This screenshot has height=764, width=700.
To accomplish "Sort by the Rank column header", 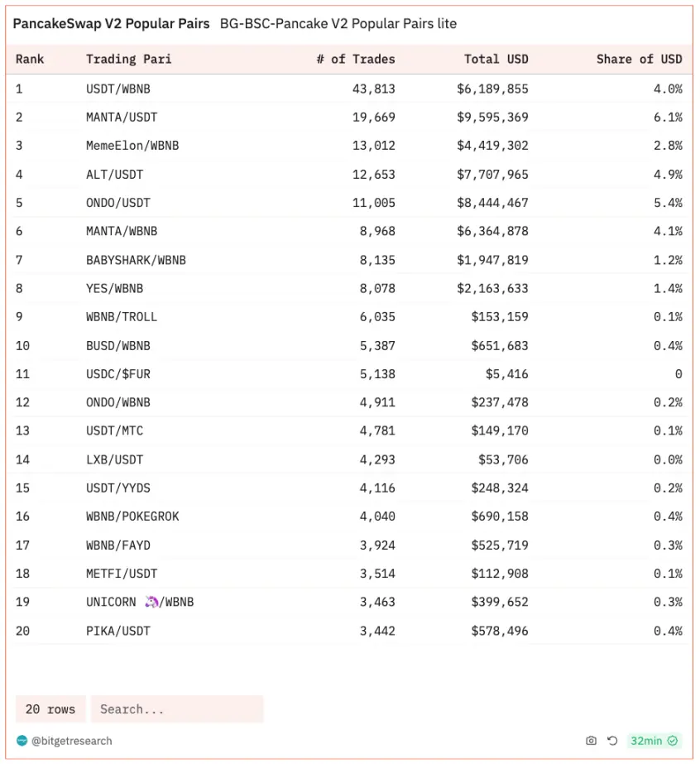I will point(30,59).
